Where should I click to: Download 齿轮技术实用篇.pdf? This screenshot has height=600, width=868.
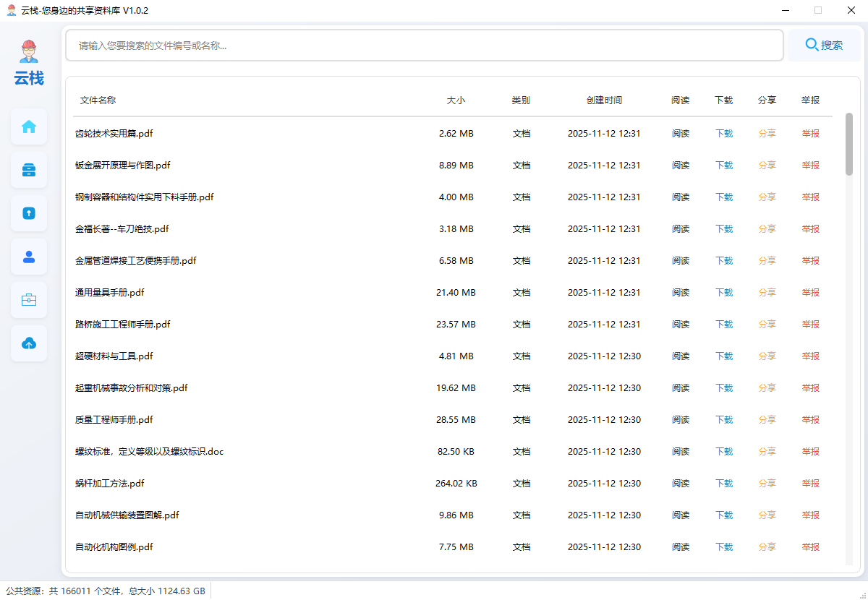[723, 134]
